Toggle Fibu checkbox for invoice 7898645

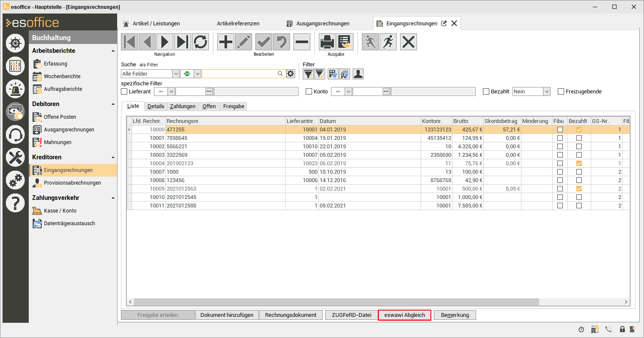click(x=560, y=138)
